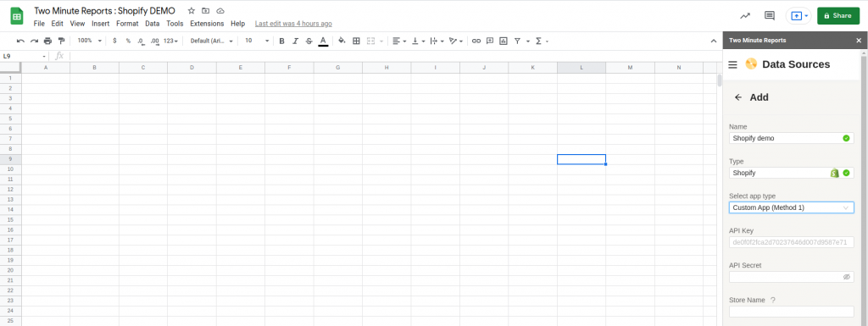Toggle Bold formatting

tap(281, 41)
